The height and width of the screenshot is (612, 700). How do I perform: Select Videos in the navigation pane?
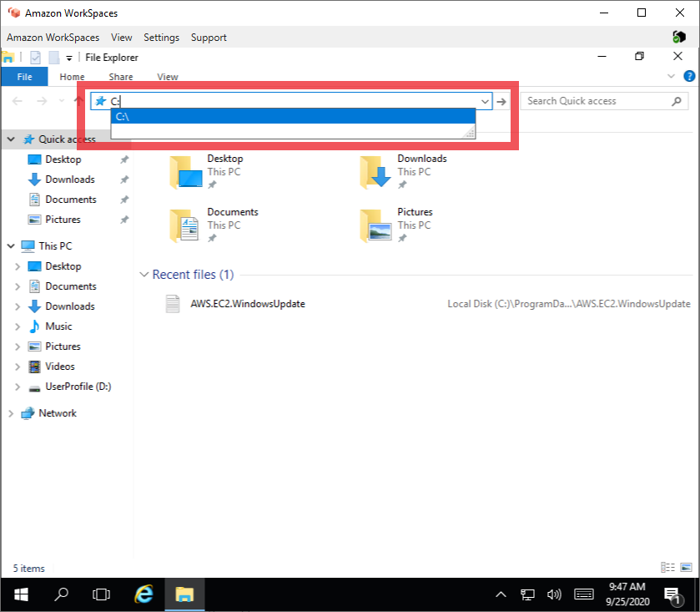(x=59, y=367)
